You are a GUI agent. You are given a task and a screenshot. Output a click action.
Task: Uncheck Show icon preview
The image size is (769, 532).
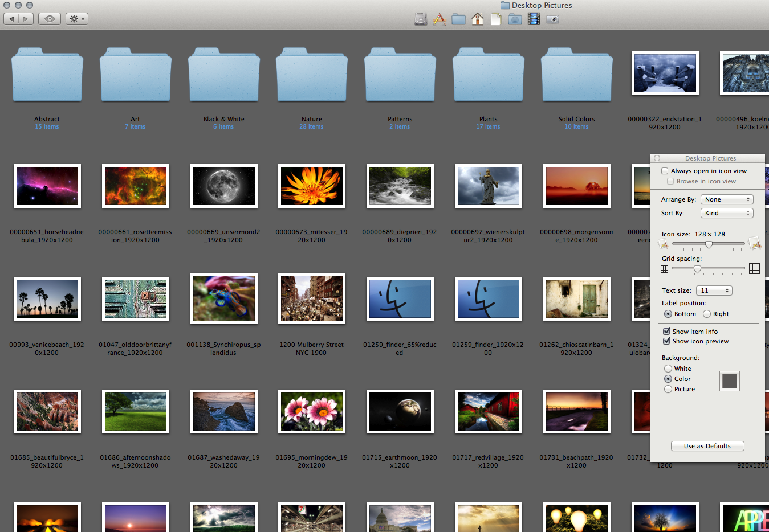[x=666, y=341]
